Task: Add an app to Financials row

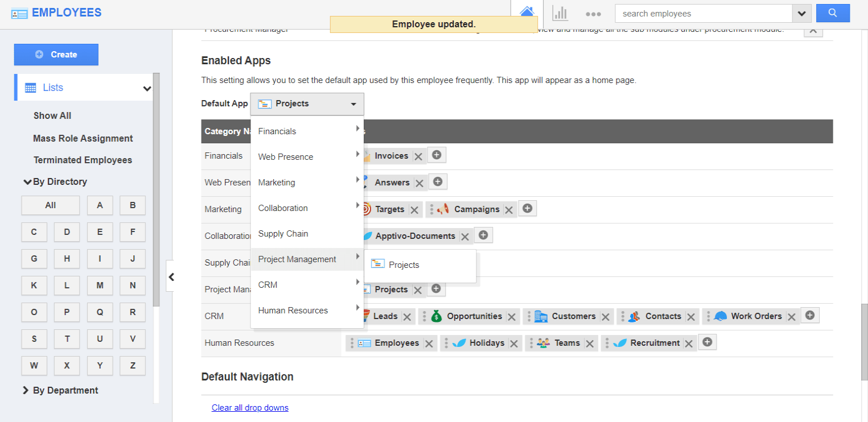Action: pos(437,155)
